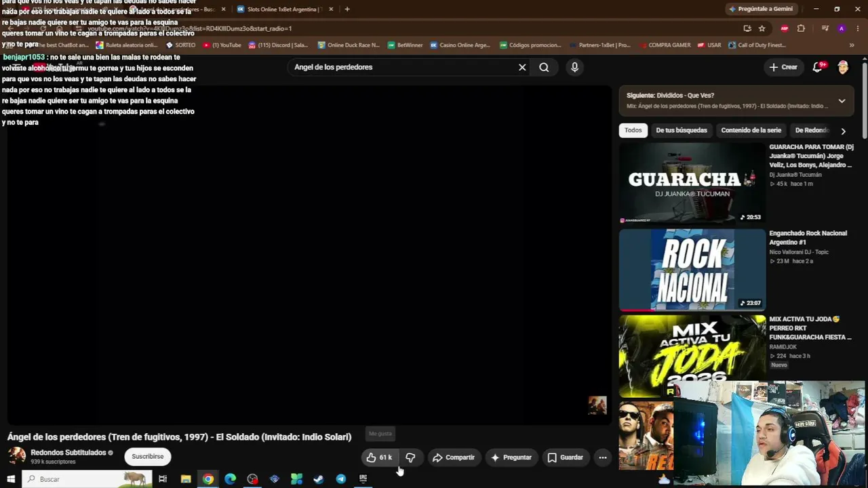
Task: Open Partners-1xBet bookmark
Action: 599,45
